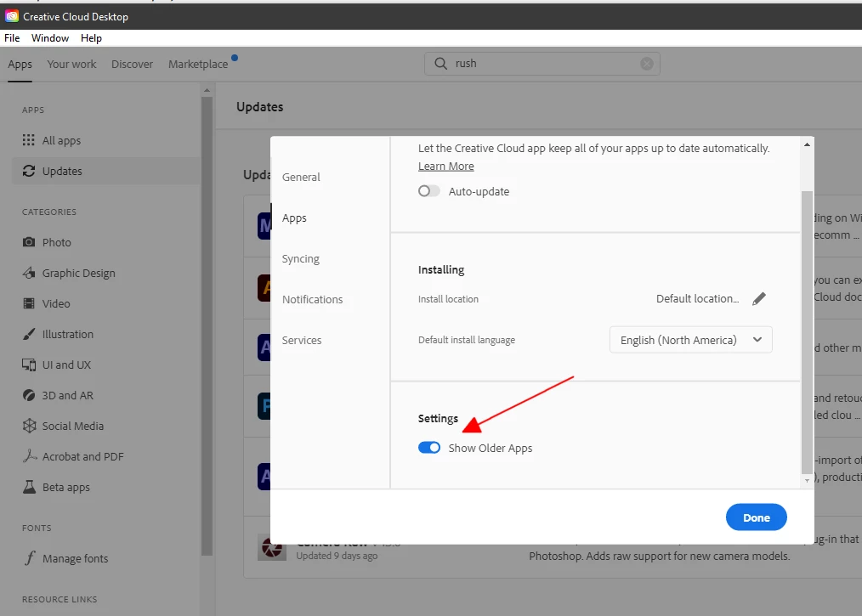Image resolution: width=862 pixels, height=616 pixels.
Task: Click the Manage fonts f icon
Action: coord(30,558)
